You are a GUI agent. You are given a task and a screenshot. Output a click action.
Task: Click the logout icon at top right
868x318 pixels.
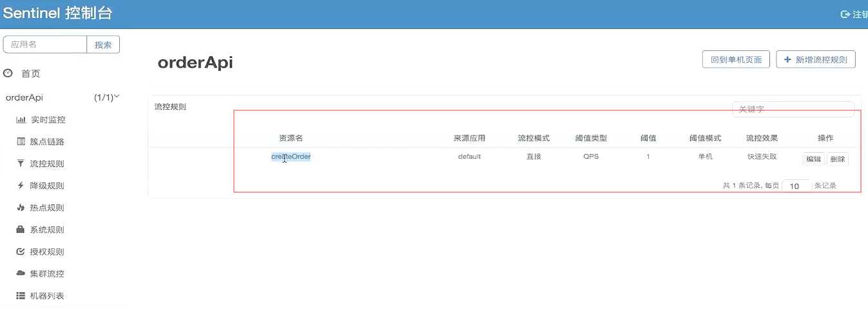pyautogui.click(x=845, y=14)
